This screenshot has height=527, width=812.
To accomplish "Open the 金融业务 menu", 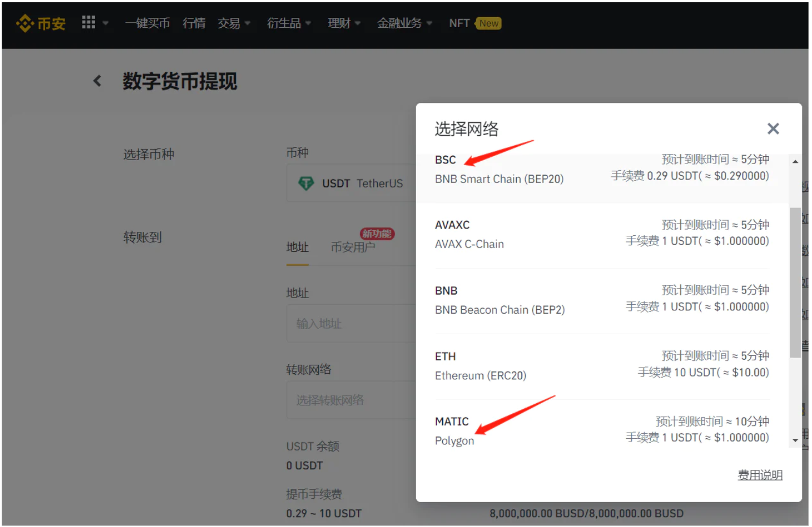I will point(400,23).
